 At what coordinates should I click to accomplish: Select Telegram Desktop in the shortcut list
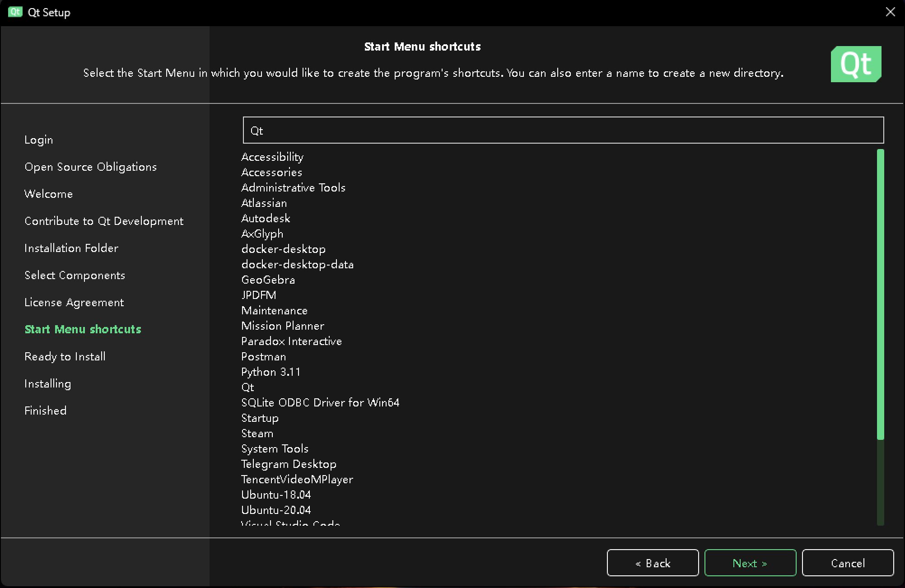(289, 464)
